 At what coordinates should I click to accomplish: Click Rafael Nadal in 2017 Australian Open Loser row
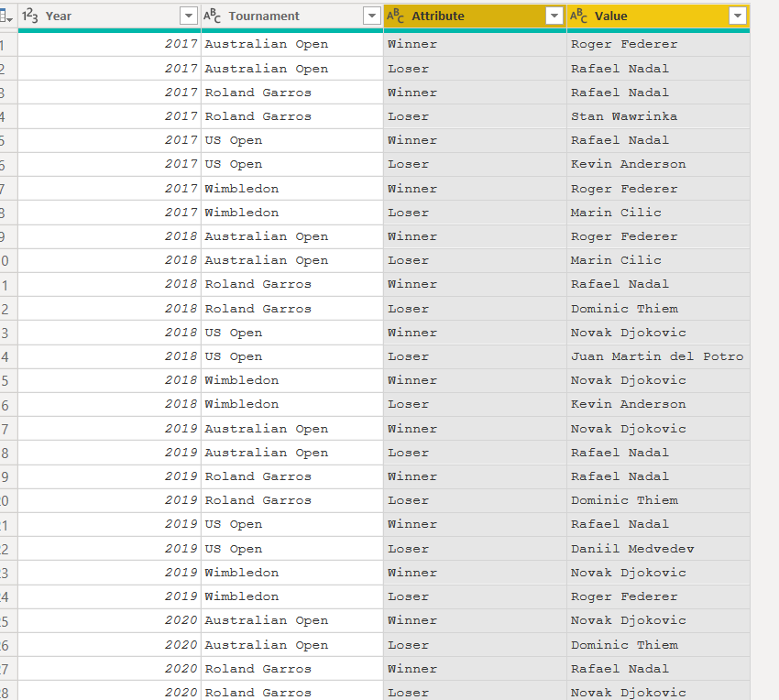pos(658,69)
